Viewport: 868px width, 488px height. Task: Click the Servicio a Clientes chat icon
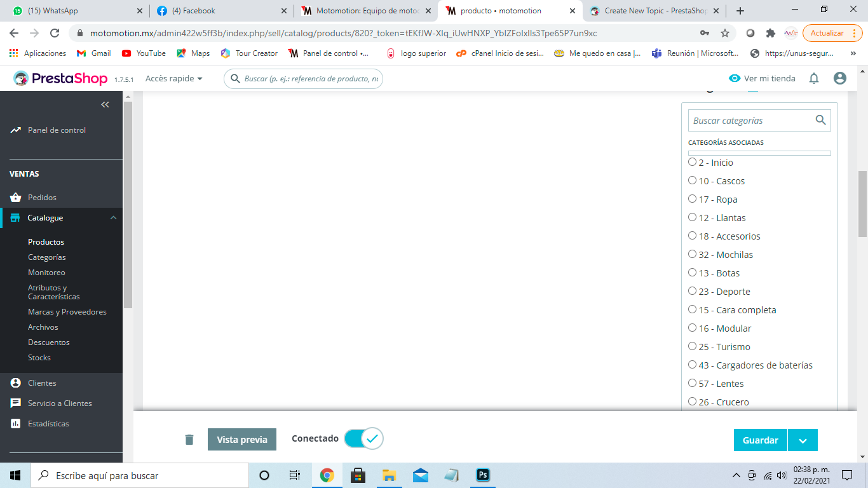pos(16,403)
